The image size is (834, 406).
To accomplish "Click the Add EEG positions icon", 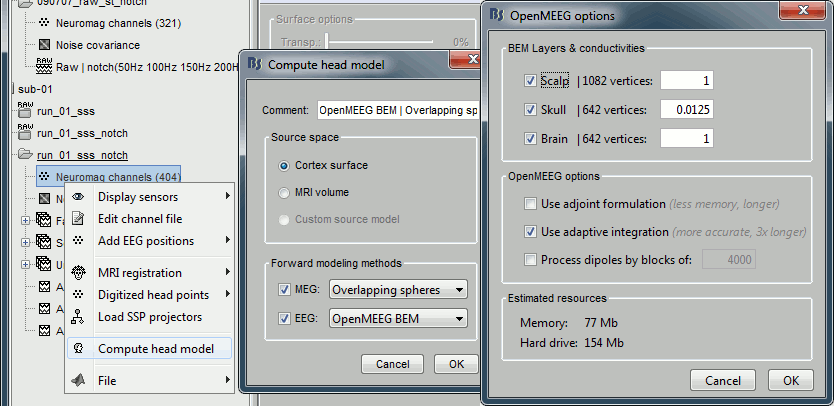I will pos(78,241).
